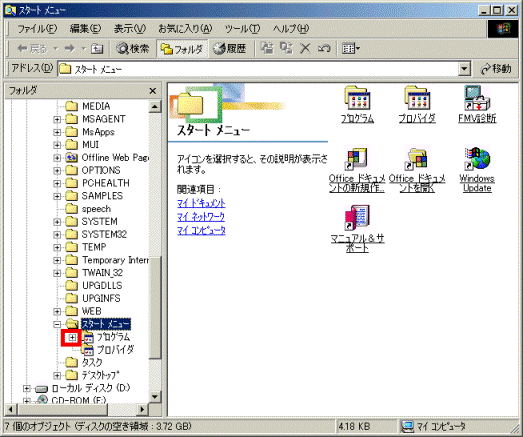The height and width of the screenshot is (437, 523).
Task: Expand the プログラム node in the tree
Action: click(x=72, y=338)
